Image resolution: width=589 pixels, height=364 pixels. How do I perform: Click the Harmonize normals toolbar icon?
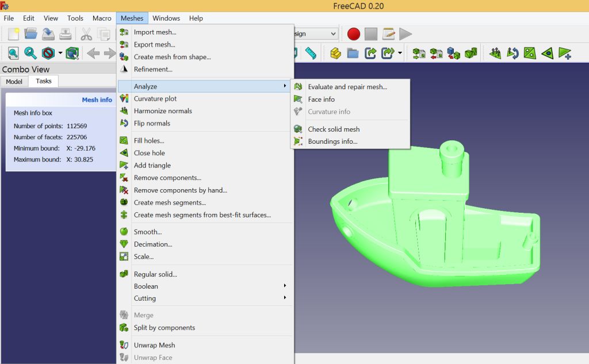pyautogui.click(x=495, y=53)
